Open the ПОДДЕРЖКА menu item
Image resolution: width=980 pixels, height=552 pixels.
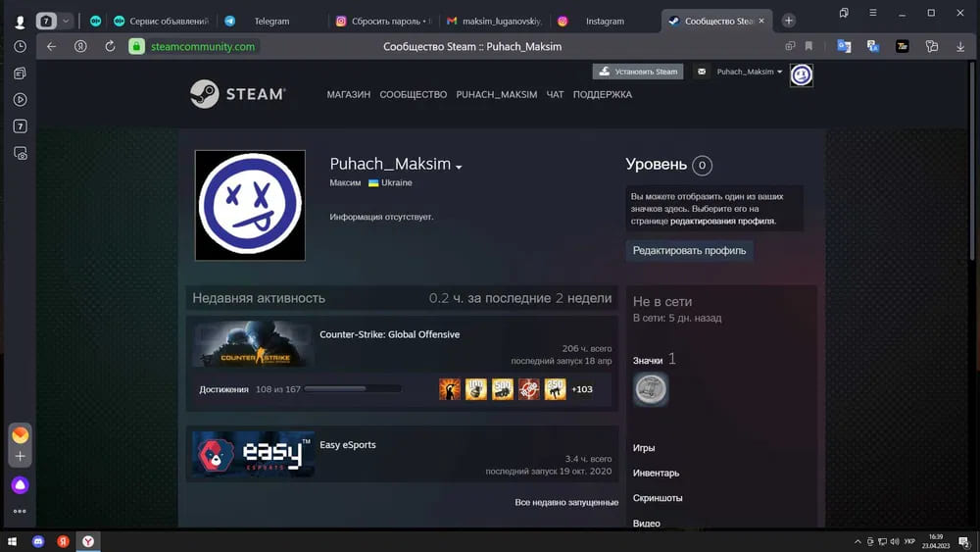603,94
